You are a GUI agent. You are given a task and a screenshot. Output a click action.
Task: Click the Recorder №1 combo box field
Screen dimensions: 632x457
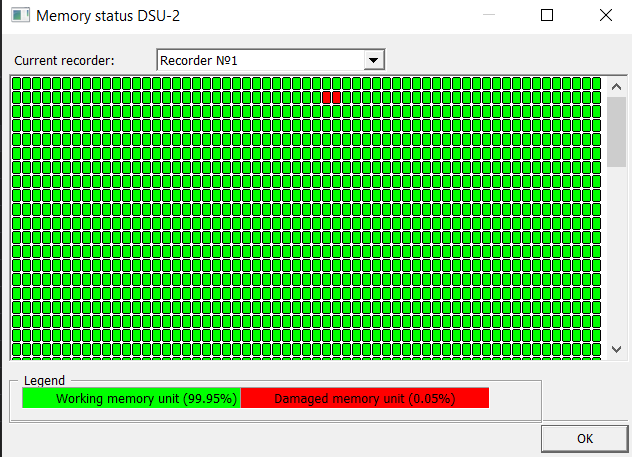tap(260, 60)
